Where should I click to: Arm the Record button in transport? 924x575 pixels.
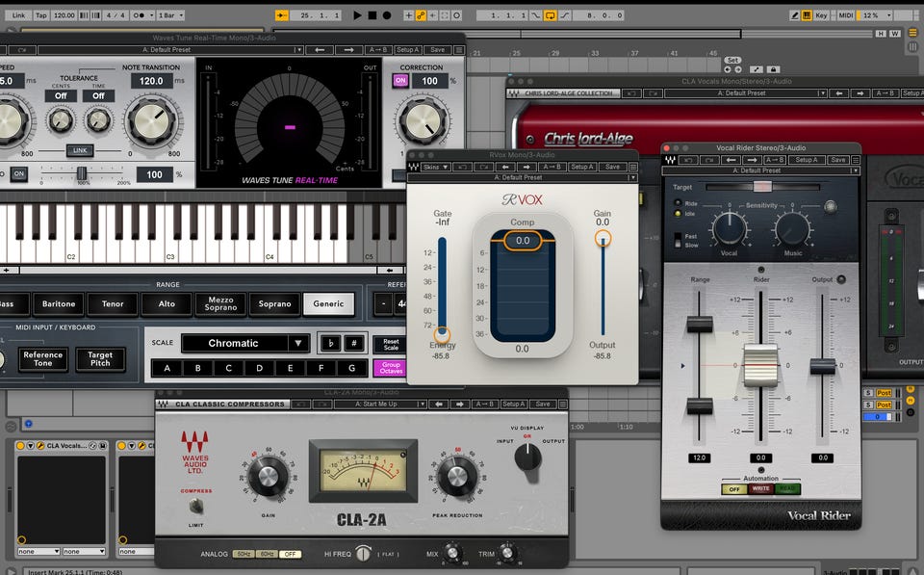[387, 15]
